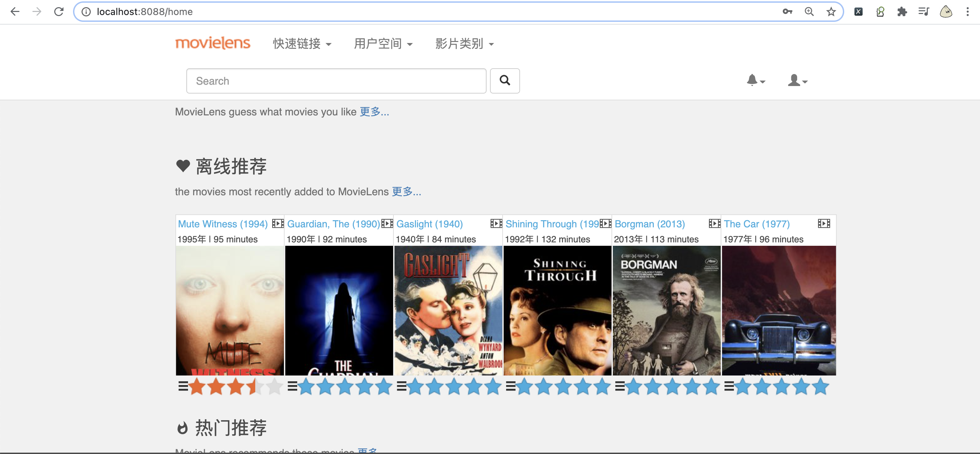This screenshot has width=980, height=454.
Task: Click the Shining Through poster image
Action: 557,311
